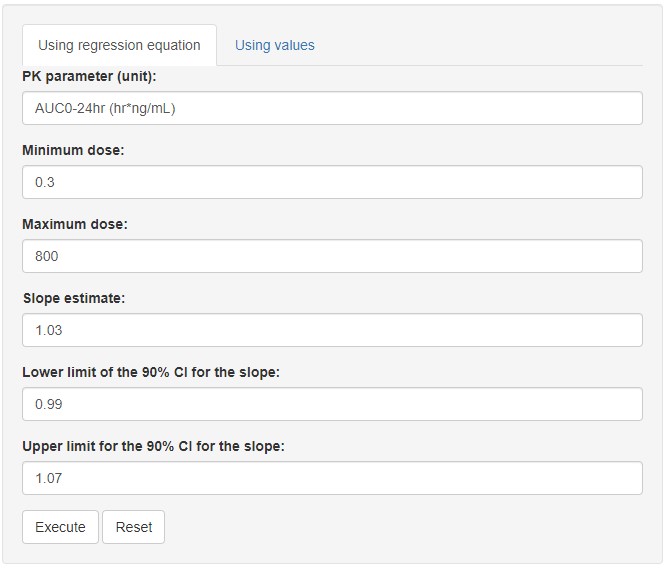
Task: Activate the upper 90% CI limit field
Action: point(332,478)
